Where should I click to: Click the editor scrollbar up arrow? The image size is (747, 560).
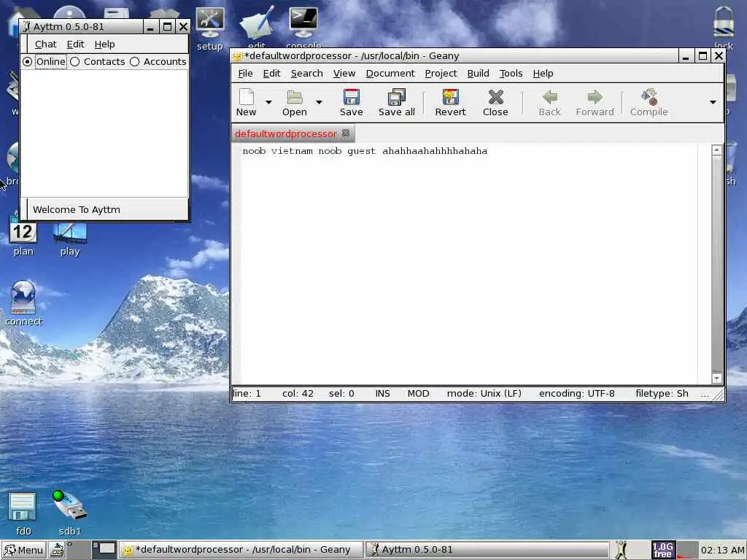716,150
